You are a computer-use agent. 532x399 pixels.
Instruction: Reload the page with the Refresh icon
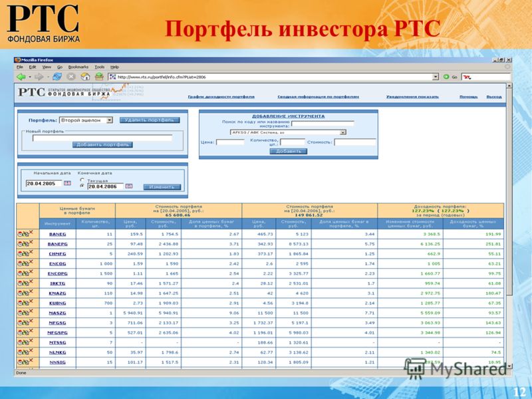coord(57,77)
